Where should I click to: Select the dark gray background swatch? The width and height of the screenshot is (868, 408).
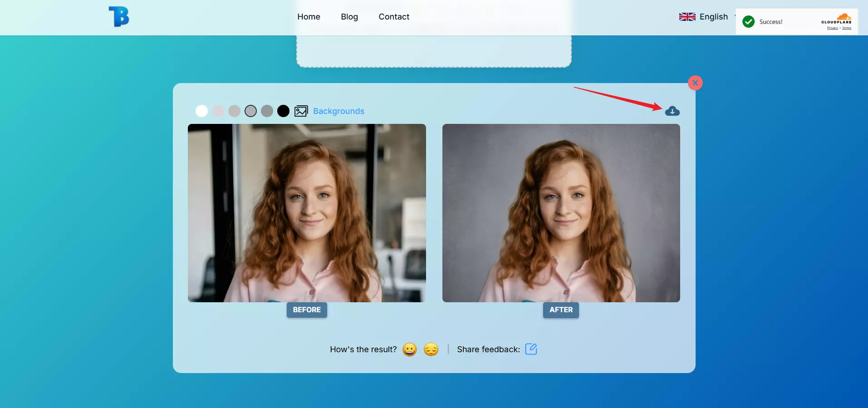tap(267, 111)
